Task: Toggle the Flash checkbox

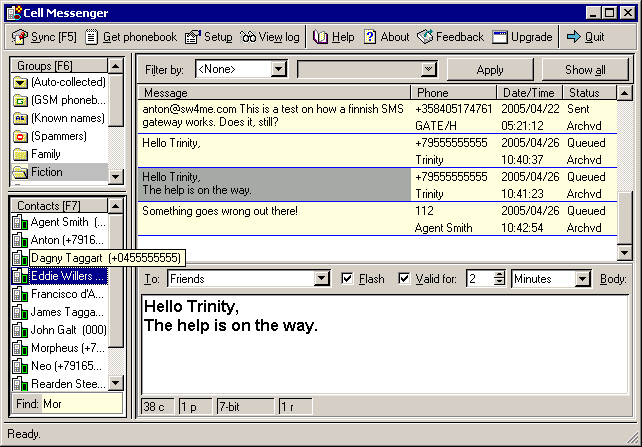Action: coord(347,278)
